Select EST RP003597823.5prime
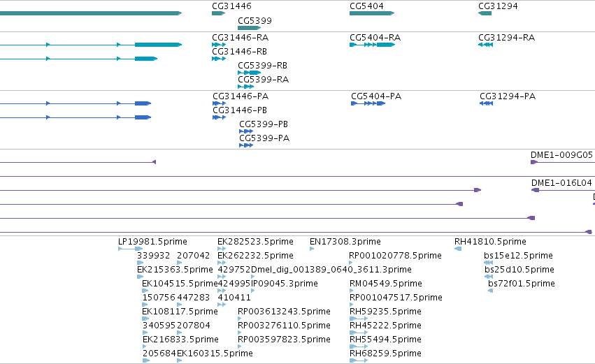595x364 pixels. click(x=239, y=347)
